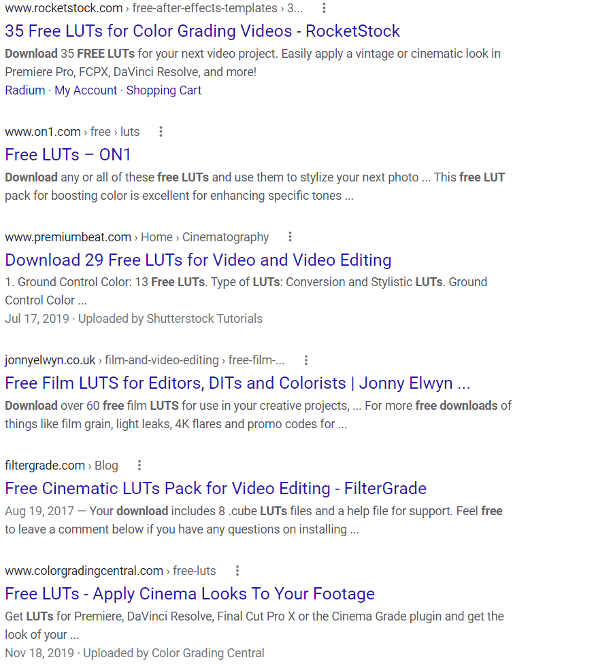Open 'Free LUTs - Apply Cinema Looks' result
Image resolution: width=614 pixels, height=664 pixels.
pyautogui.click(x=190, y=593)
